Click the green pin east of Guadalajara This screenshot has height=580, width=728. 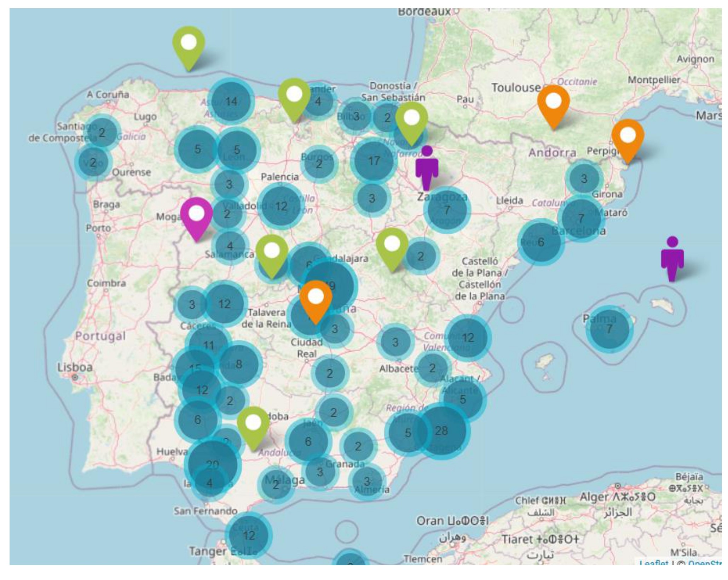tap(392, 245)
